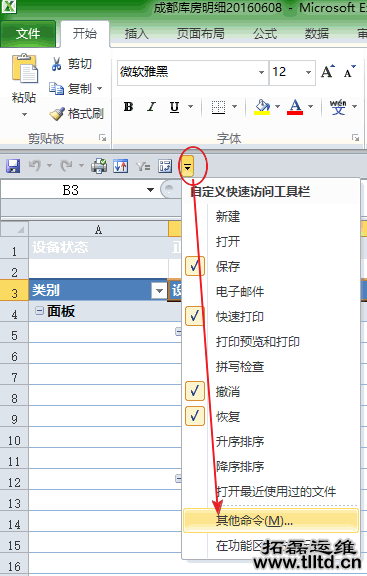Image resolution: width=367 pixels, height=576 pixels.
Task: Click the Cut scissors icon
Action: coord(56,64)
